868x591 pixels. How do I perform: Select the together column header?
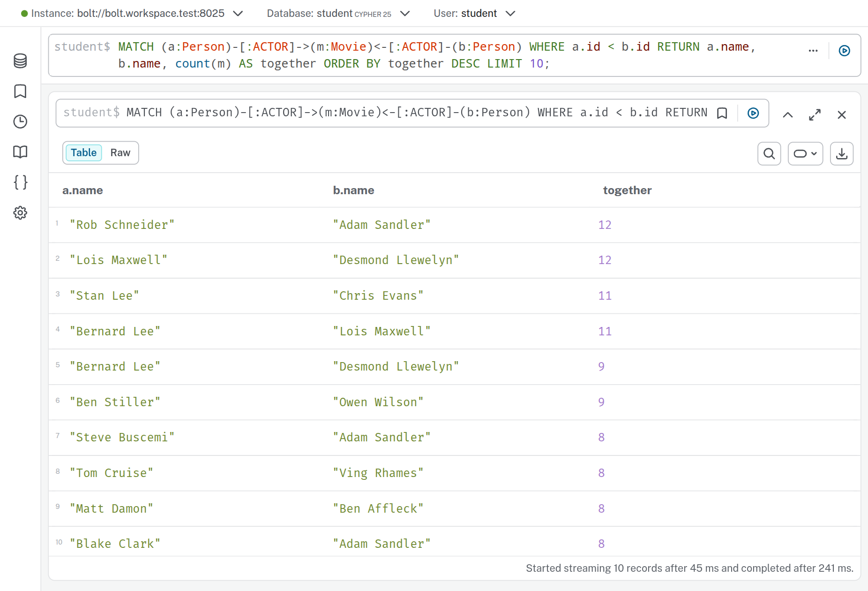coord(627,190)
